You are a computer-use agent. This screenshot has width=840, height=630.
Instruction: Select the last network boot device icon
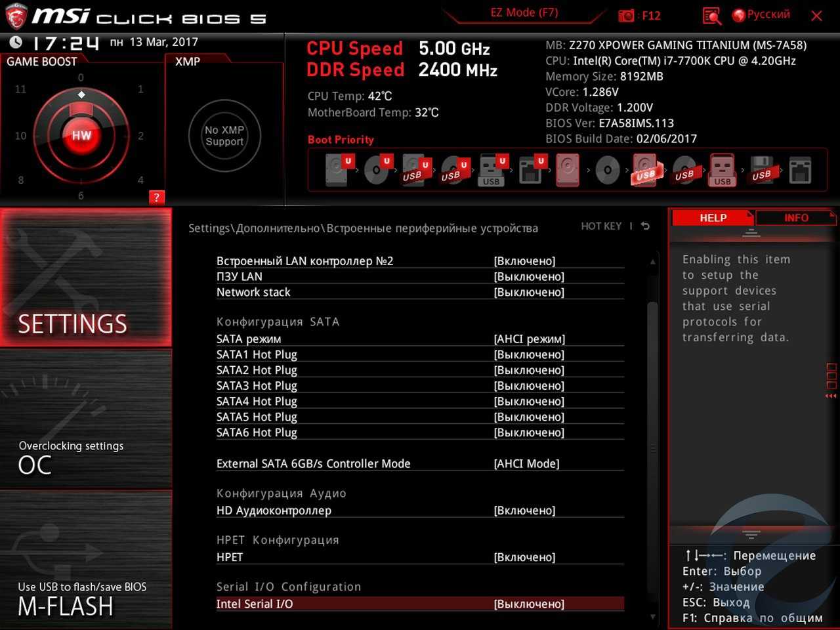[800, 171]
